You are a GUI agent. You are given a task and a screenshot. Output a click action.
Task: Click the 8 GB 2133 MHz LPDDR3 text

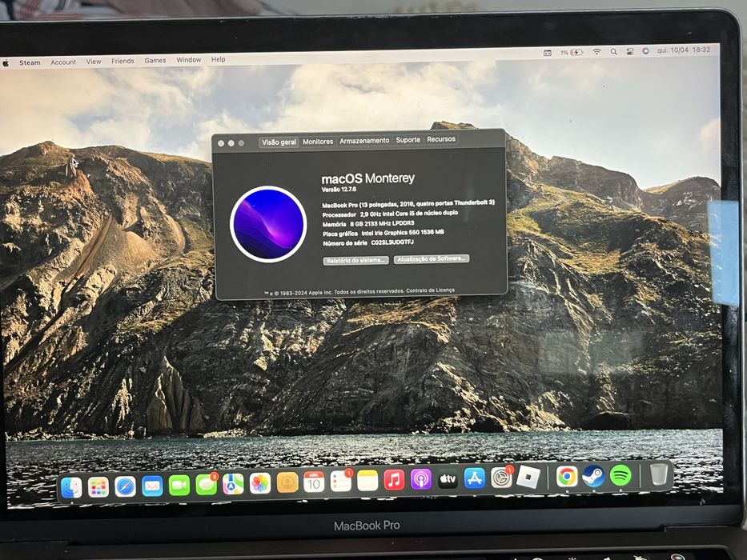382,223
